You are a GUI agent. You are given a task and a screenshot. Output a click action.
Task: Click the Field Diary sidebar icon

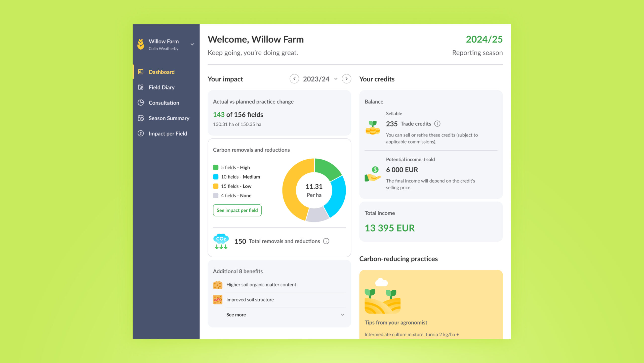[141, 87]
